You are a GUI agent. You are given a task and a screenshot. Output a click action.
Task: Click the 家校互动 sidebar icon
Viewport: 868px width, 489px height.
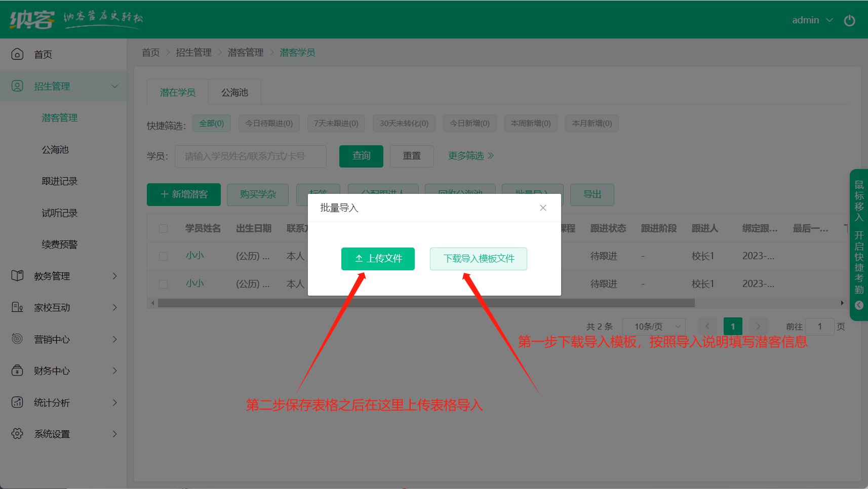click(x=17, y=307)
